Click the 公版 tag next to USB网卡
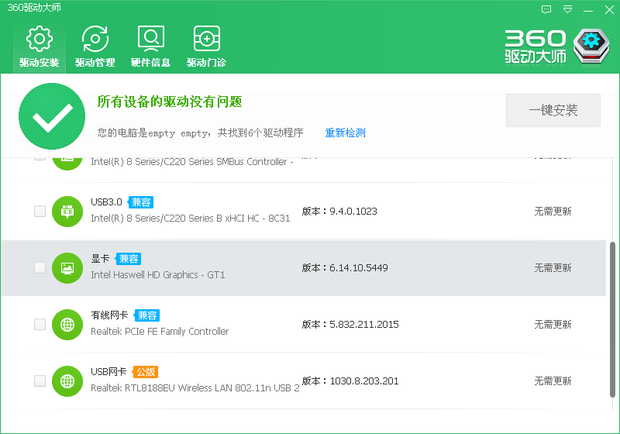This screenshot has width=620, height=434. (146, 372)
